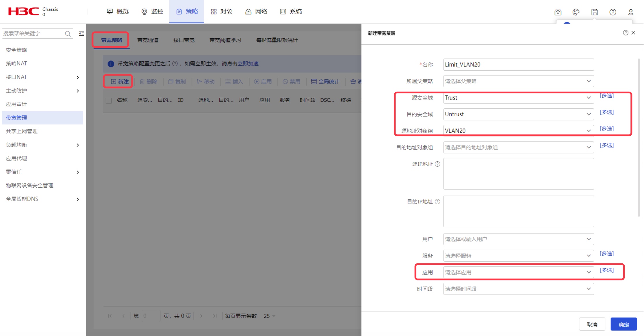Image resolution: width=644 pixels, height=336 pixels.
Task: Open the 用户 dropdown
Action: [x=518, y=239]
